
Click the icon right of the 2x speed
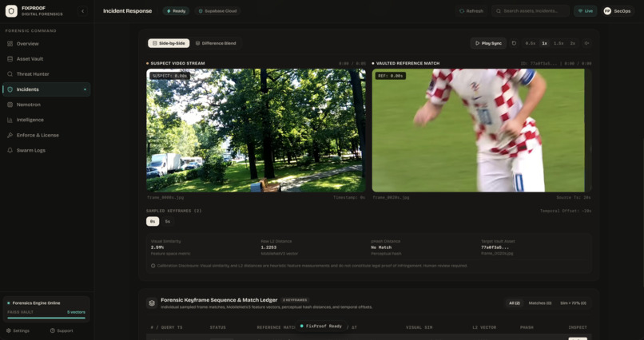click(587, 43)
